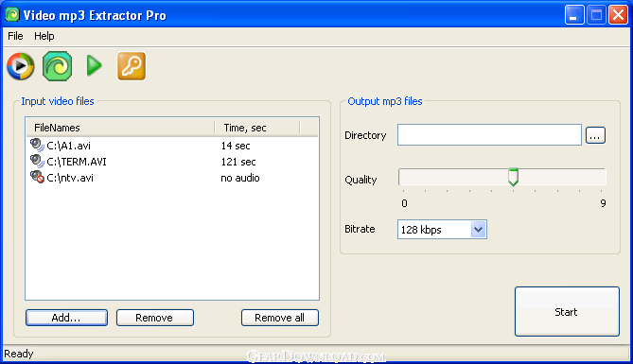Click the directory browse "..." button

point(595,135)
